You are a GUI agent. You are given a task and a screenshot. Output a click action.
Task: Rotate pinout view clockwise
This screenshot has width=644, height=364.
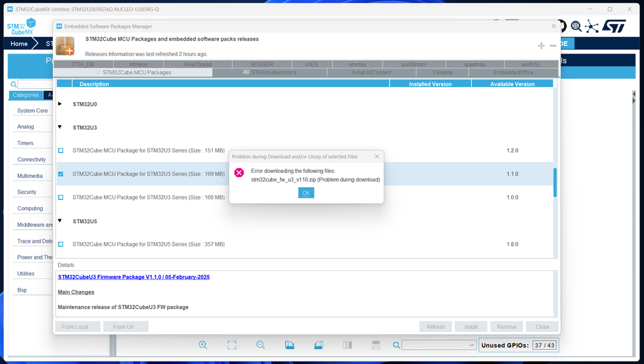pos(289,345)
